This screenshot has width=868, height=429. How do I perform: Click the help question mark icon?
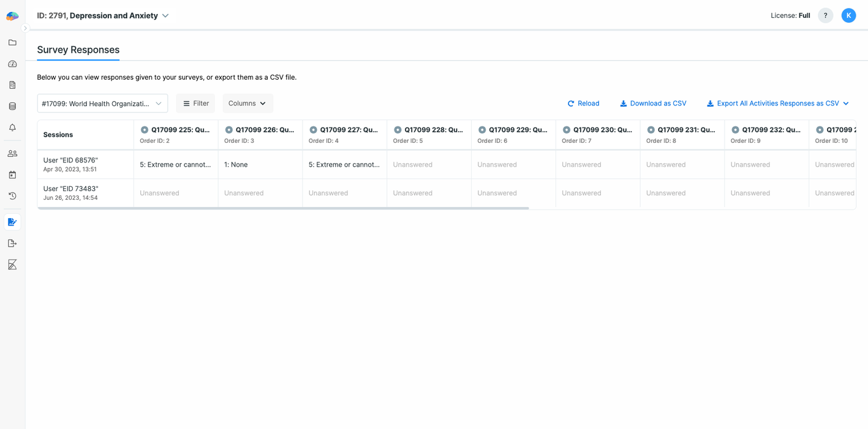click(825, 16)
